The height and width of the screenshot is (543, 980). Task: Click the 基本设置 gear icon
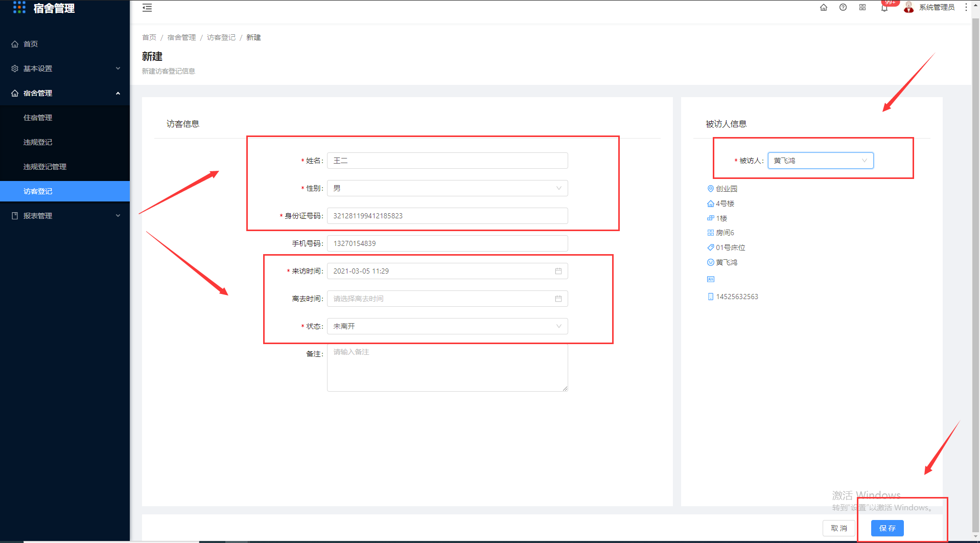(x=15, y=69)
